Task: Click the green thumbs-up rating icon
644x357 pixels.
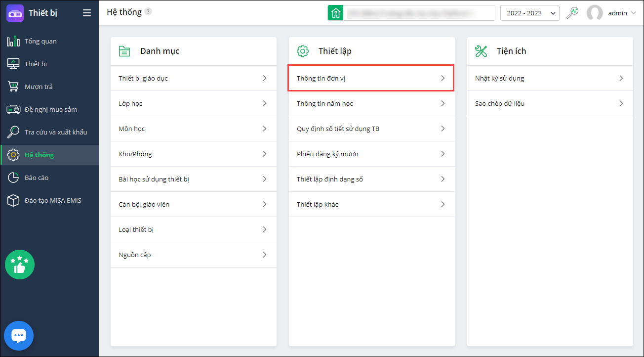Action: tap(20, 265)
